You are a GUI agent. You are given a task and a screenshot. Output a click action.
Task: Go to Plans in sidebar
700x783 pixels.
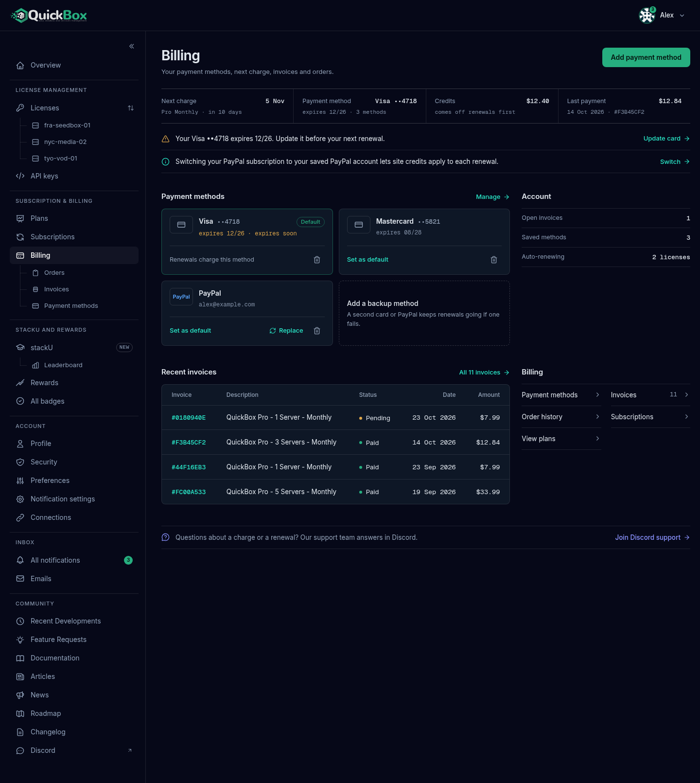tap(74, 218)
